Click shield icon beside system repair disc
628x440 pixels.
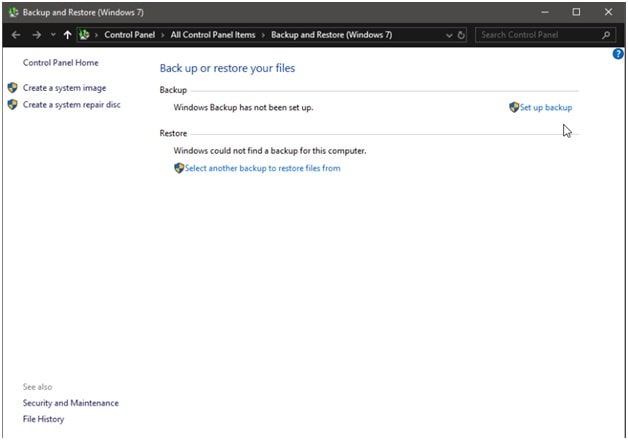[12, 104]
